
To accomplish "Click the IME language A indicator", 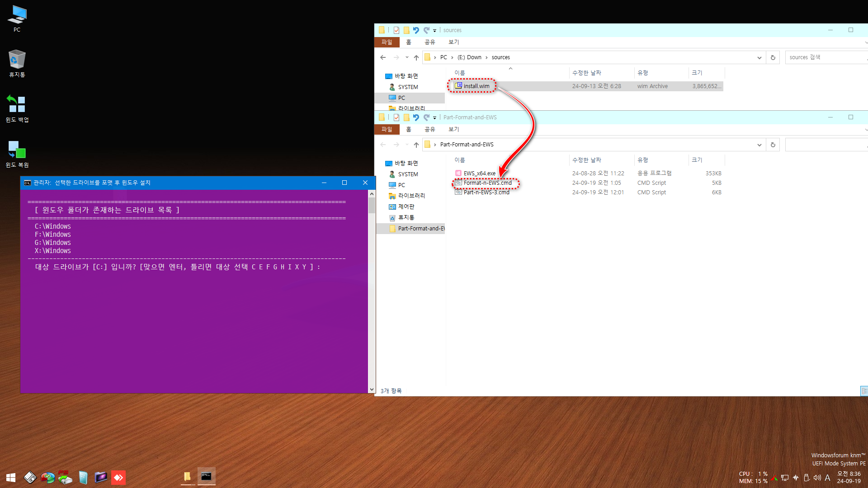I will click(828, 478).
